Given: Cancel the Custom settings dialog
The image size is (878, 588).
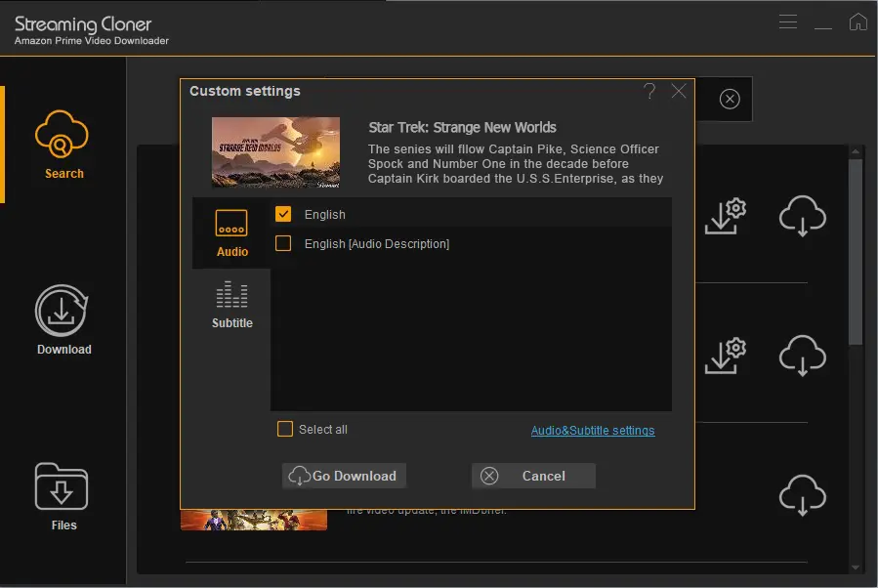Looking at the screenshot, I should click(x=533, y=476).
